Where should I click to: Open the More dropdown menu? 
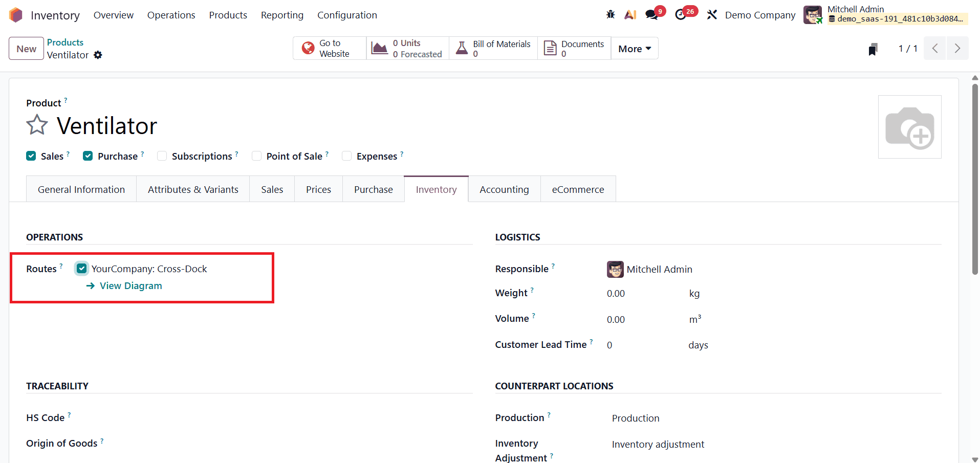(634, 48)
